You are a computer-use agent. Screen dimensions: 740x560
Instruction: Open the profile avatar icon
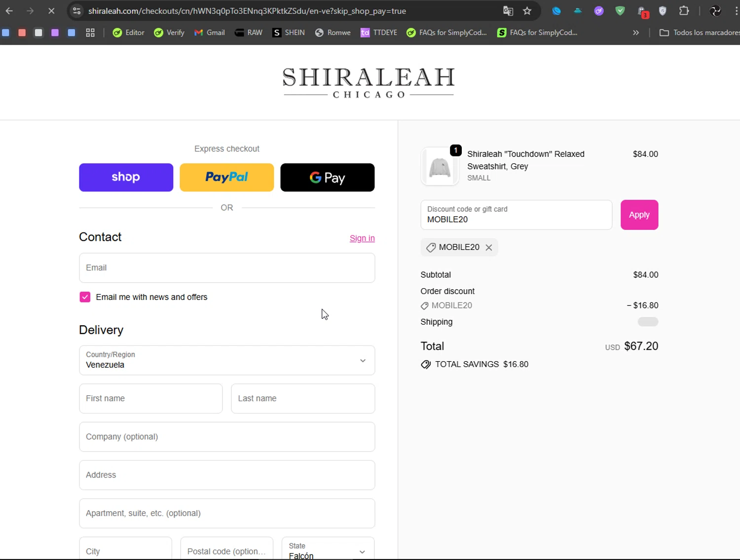[x=715, y=11]
